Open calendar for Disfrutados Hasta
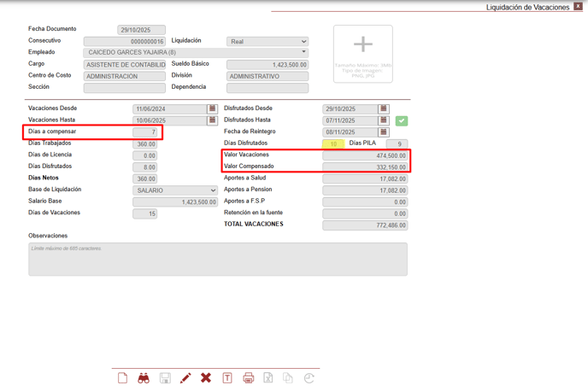 pos(383,120)
